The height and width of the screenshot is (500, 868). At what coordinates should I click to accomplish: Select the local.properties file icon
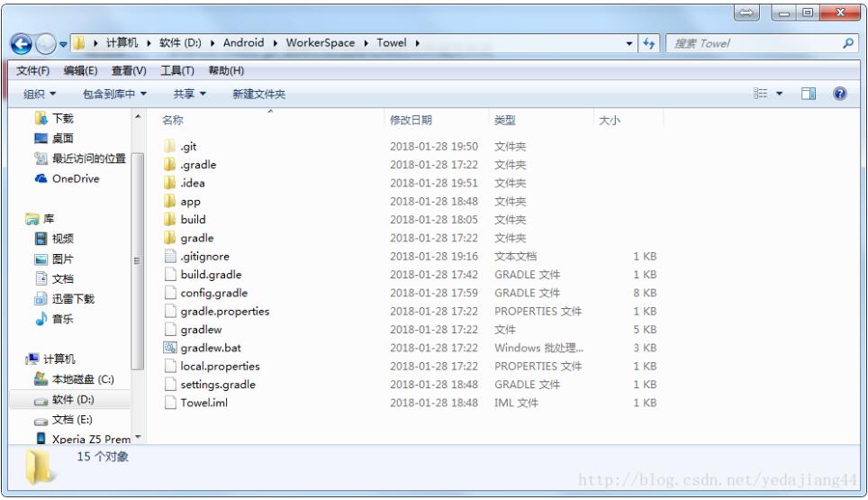pyautogui.click(x=170, y=366)
